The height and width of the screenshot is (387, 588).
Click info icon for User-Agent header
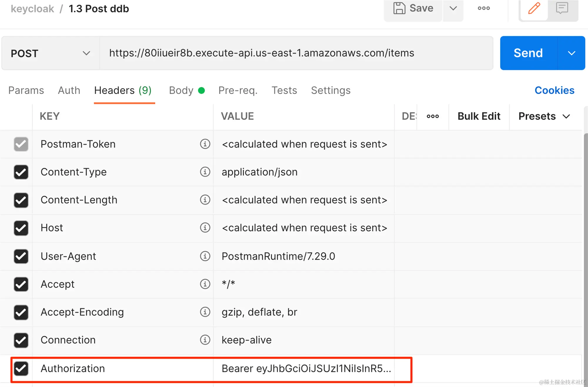205,256
